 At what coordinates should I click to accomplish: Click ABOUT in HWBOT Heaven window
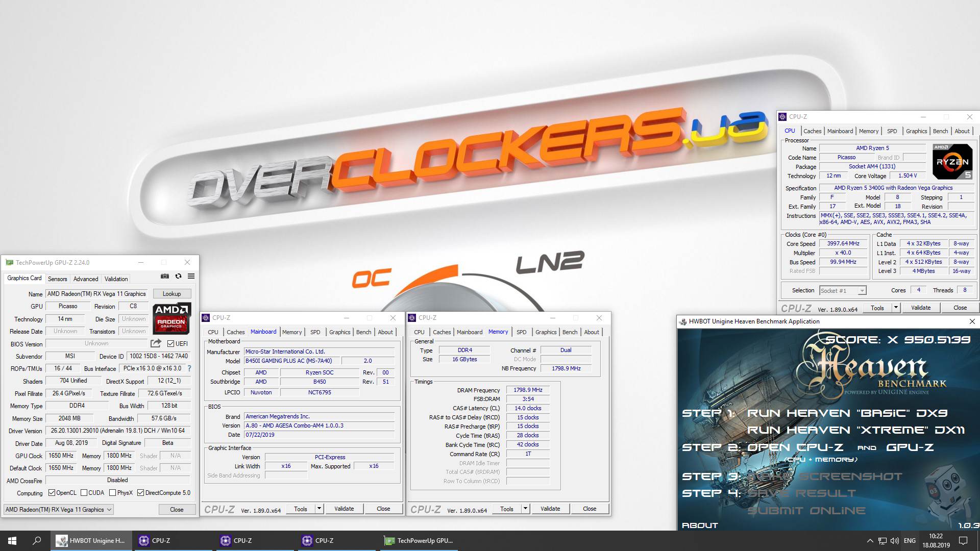700,525
